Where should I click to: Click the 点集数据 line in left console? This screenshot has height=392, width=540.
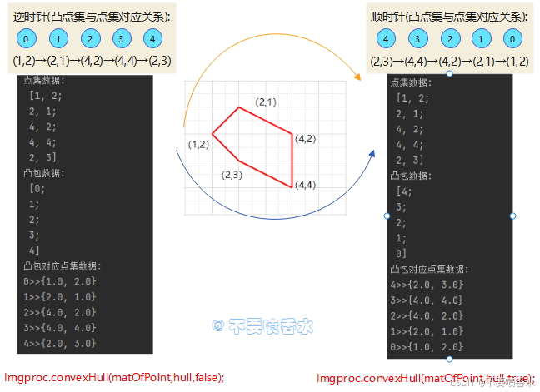44,81
